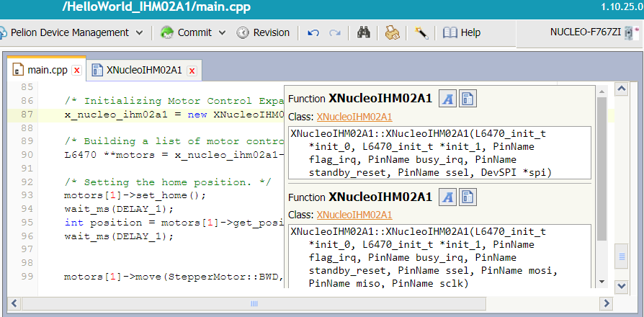Click the editor vertical scroll up arrow

point(622,89)
